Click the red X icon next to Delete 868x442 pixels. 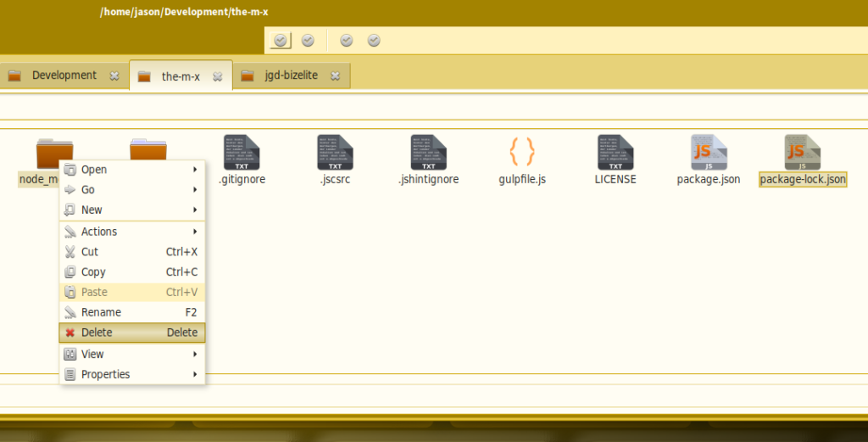tap(70, 333)
